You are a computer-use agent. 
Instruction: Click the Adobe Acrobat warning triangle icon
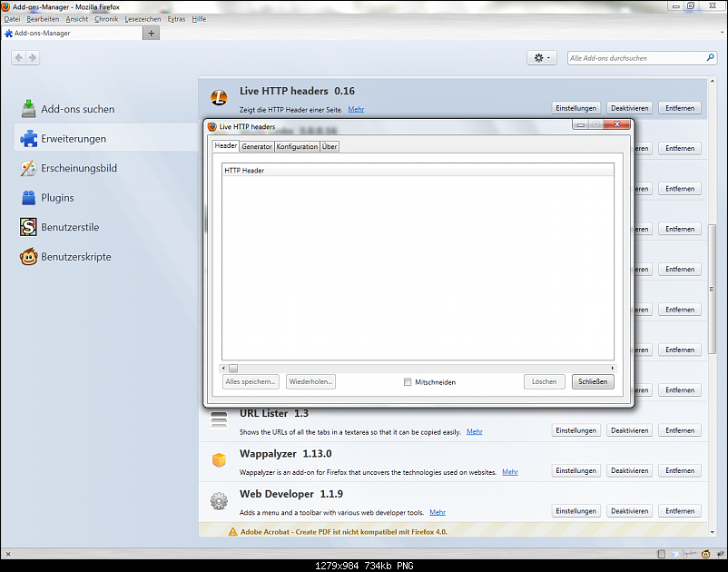232,532
